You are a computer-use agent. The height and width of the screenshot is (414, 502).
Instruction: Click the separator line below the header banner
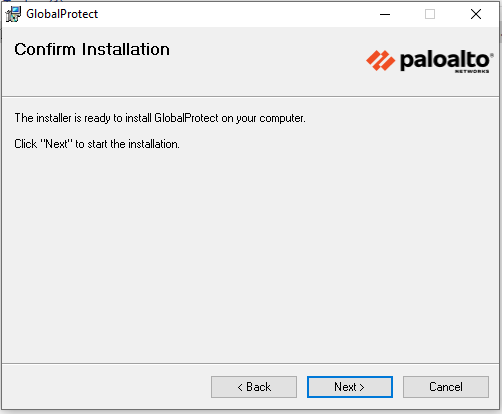tap(250, 97)
